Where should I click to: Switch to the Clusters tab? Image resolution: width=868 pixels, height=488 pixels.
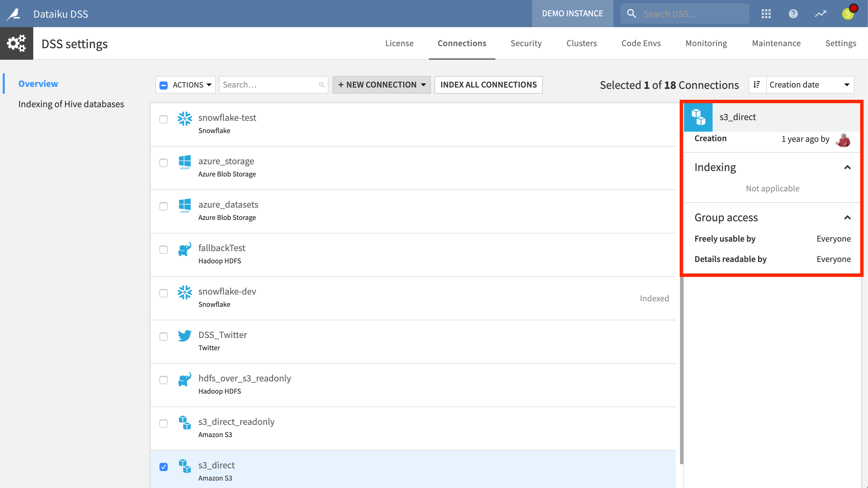click(581, 43)
